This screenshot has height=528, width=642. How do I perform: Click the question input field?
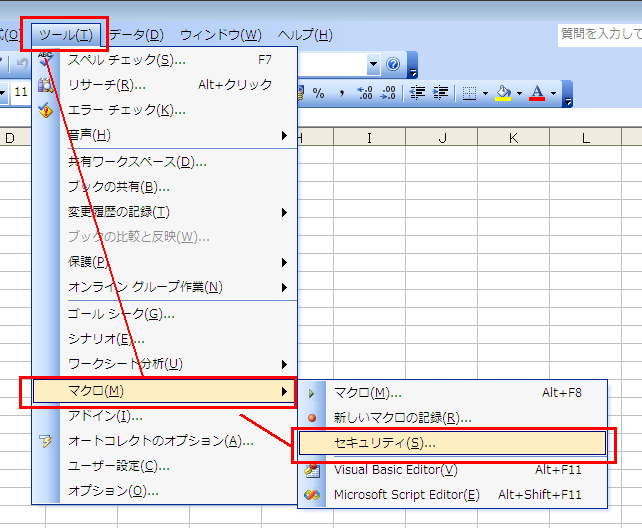pyautogui.click(x=599, y=35)
